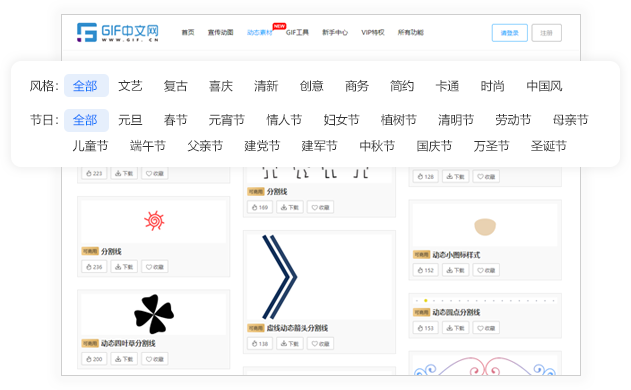
Task: Pick the 妇女节 holiday
Action: (x=341, y=120)
